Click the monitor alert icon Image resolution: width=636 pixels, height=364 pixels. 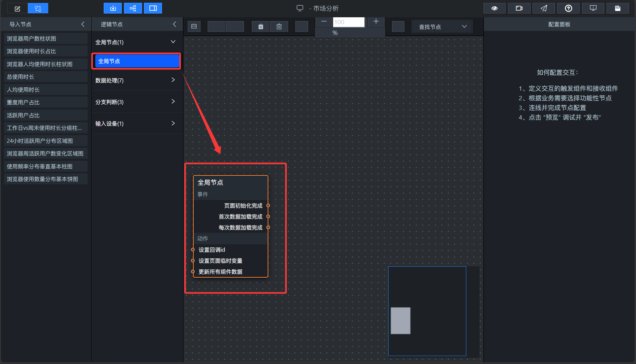coord(593,8)
